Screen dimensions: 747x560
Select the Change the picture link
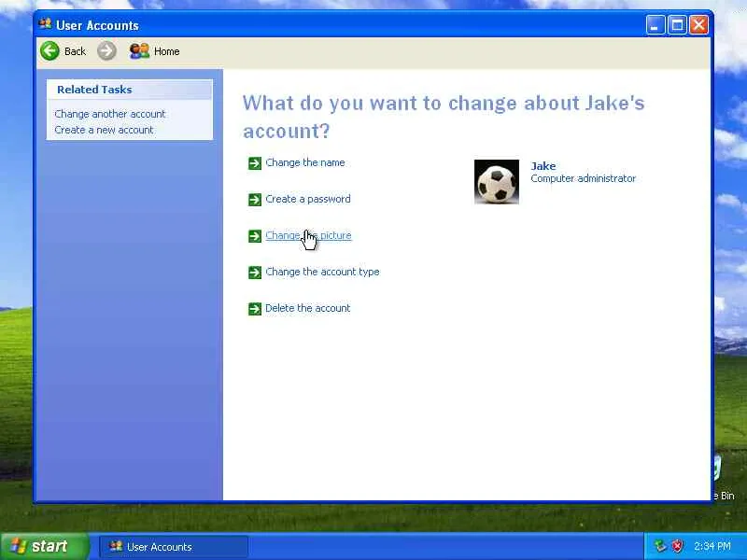tap(308, 235)
